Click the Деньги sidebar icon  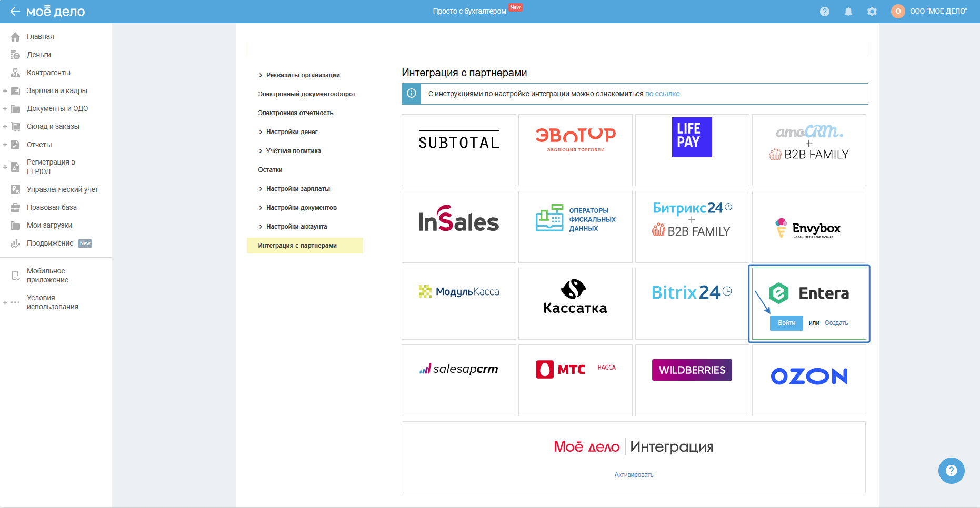(x=15, y=55)
